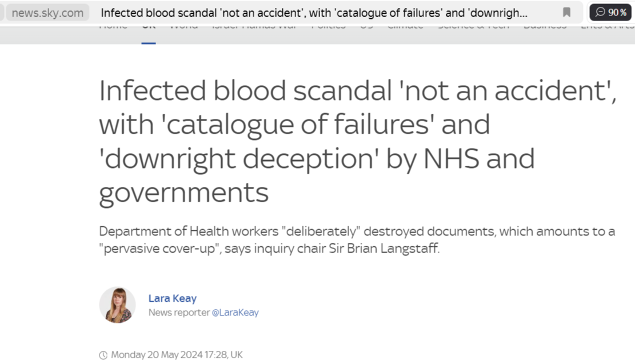Switch to the Politics section
The height and width of the screenshot is (364, 635).
329,26
